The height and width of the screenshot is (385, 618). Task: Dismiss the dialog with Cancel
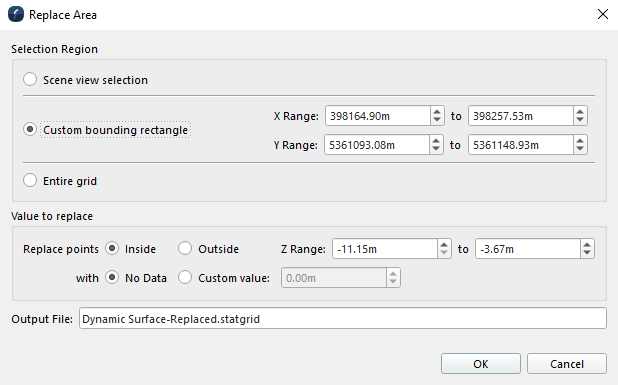pos(567,364)
